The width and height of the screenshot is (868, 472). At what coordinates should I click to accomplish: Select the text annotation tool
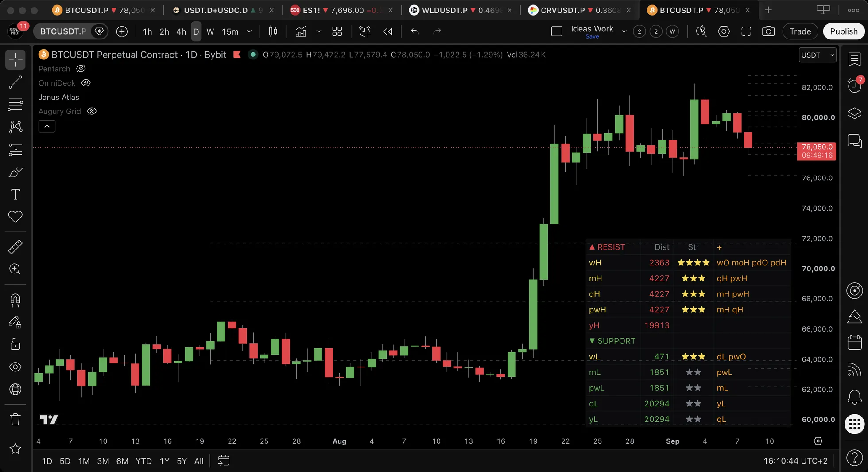point(15,194)
